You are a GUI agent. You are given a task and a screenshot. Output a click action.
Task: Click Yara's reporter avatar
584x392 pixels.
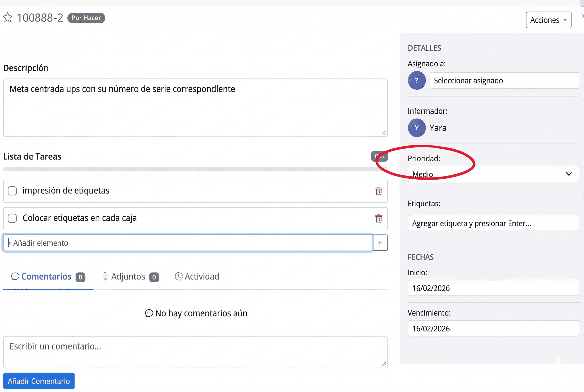click(x=417, y=128)
